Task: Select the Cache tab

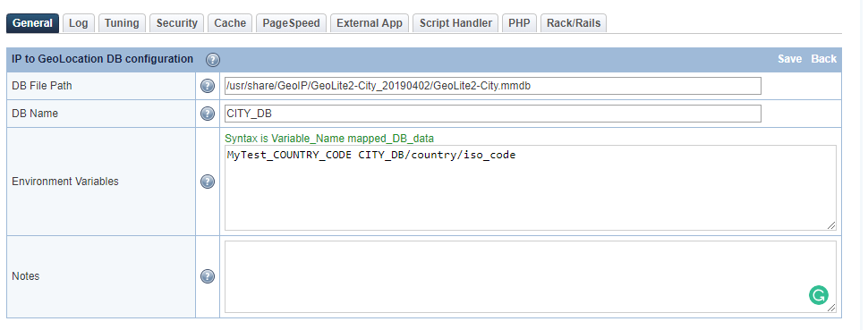Action: 230,23
